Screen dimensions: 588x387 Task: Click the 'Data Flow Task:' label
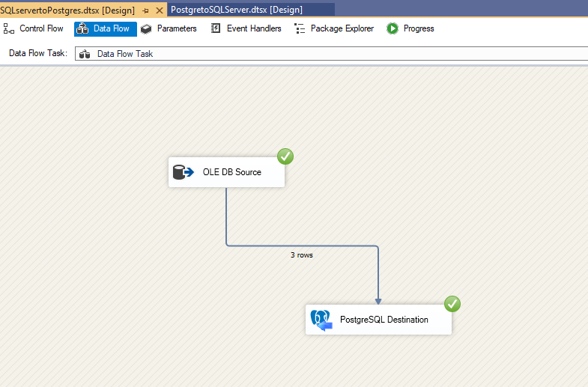(38, 53)
